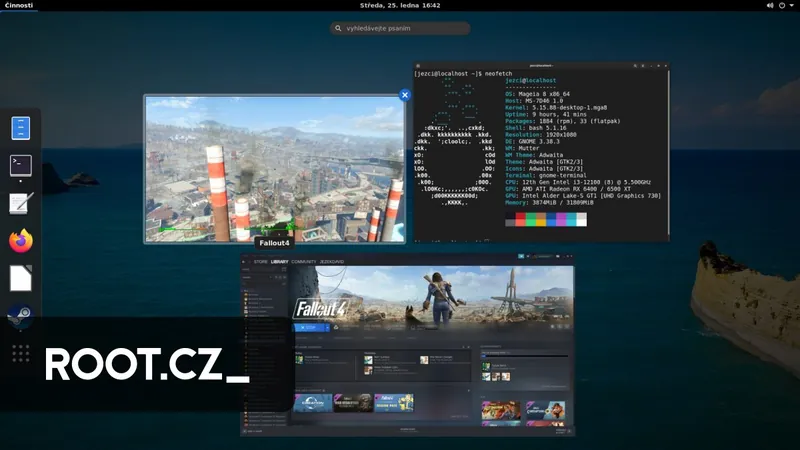Stop Fallout 4 with the blue STOP button
Viewport: 800px width, 450px height.
[x=309, y=328]
